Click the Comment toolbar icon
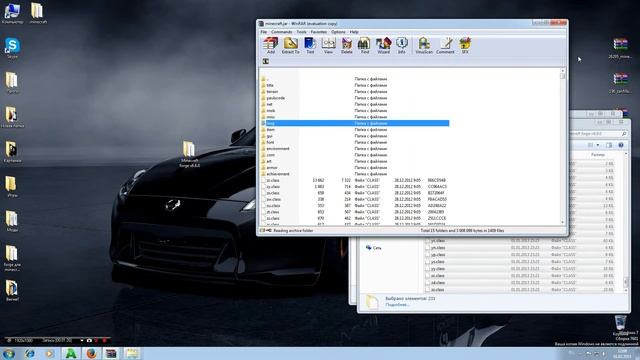Screen dimensions: 640x360 pyautogui.click(x=445, y=45)
